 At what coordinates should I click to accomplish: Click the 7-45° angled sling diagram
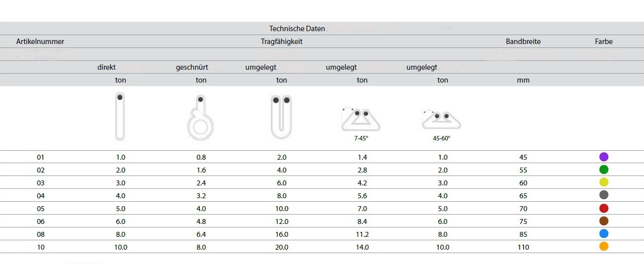(x=361, y=119)
